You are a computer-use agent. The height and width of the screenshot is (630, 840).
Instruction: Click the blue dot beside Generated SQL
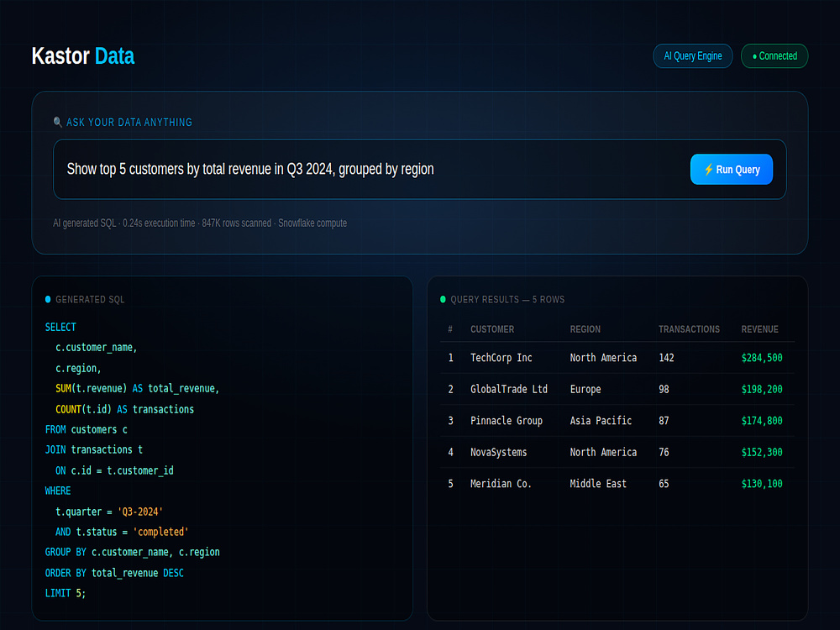tap(48, 299)
